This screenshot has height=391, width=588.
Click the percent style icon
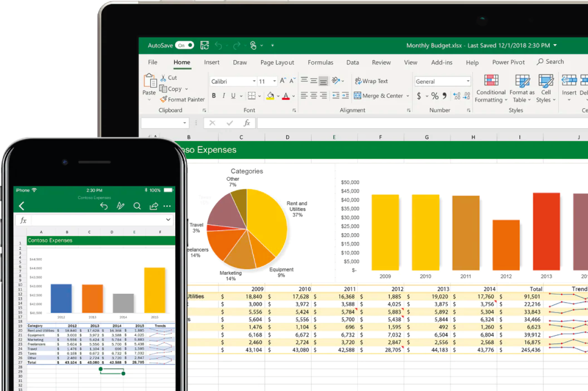[x=435, y=96]
